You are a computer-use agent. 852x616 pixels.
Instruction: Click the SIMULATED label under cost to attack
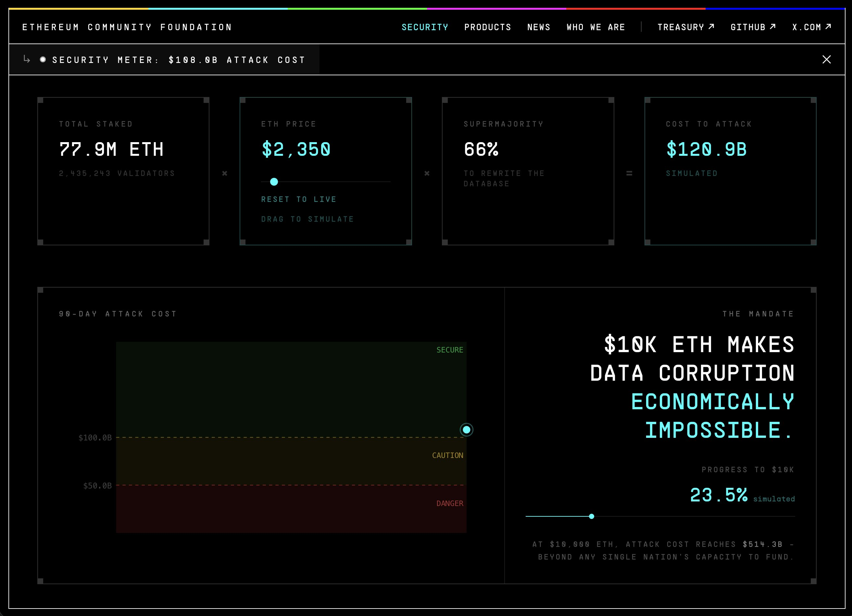tap(692, 173)
